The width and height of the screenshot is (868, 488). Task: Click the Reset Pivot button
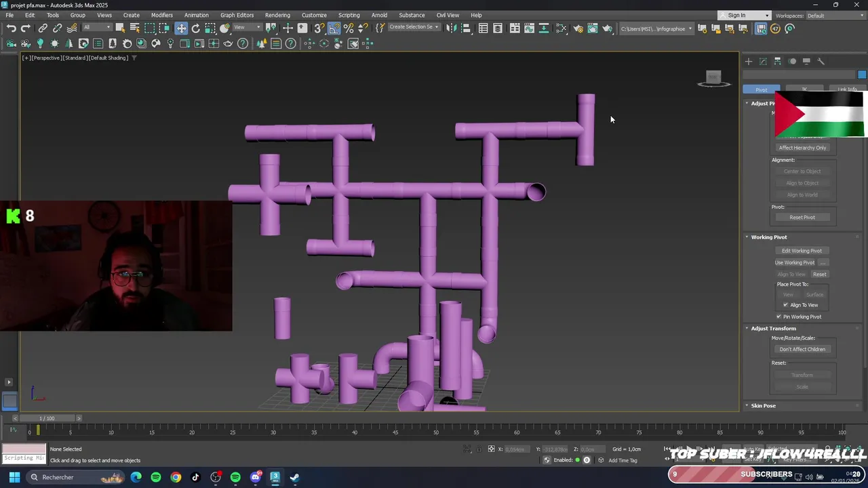click(x=802, y=218)
